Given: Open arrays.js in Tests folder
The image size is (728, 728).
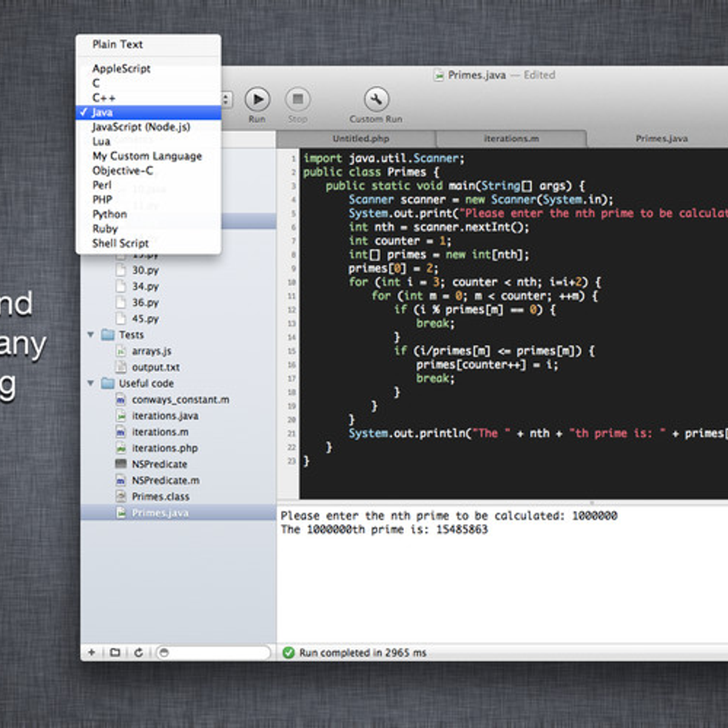Looking at the screenshot, I should [x=152, y=351].
